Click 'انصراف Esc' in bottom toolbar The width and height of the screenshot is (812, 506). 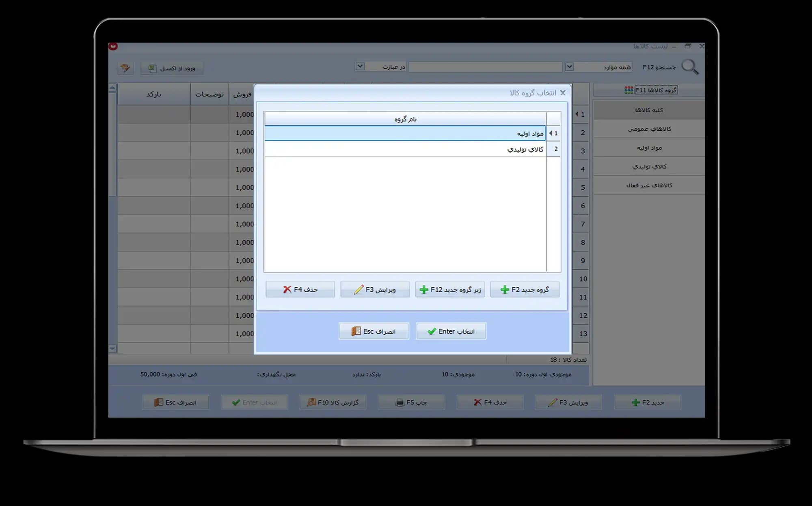[x=176, y=402]
